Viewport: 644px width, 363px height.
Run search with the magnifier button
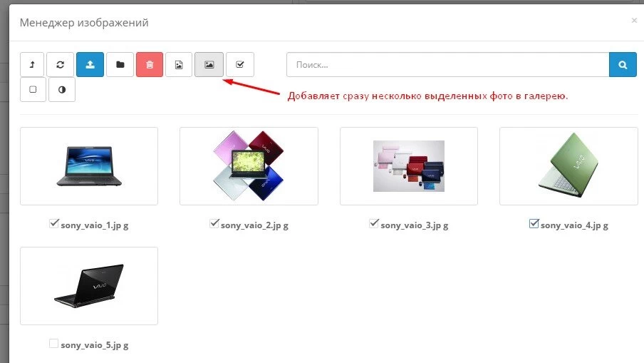[x=623, y=65]
